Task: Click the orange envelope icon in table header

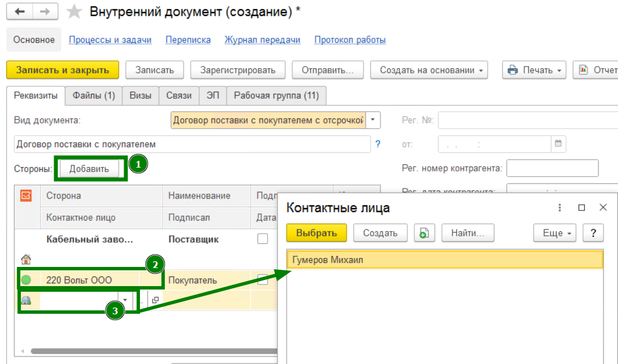Action: pyautogui.click(x=26, y=195)
